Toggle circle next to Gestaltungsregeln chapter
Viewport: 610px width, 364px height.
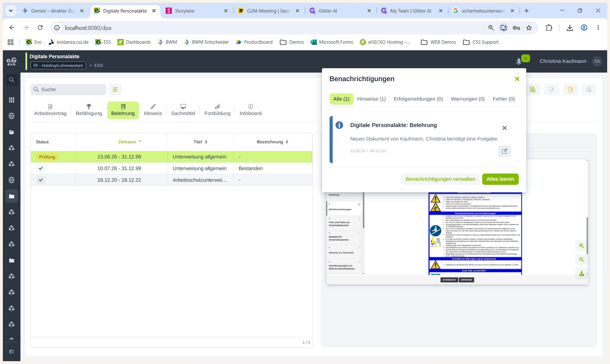coord(359,262)
